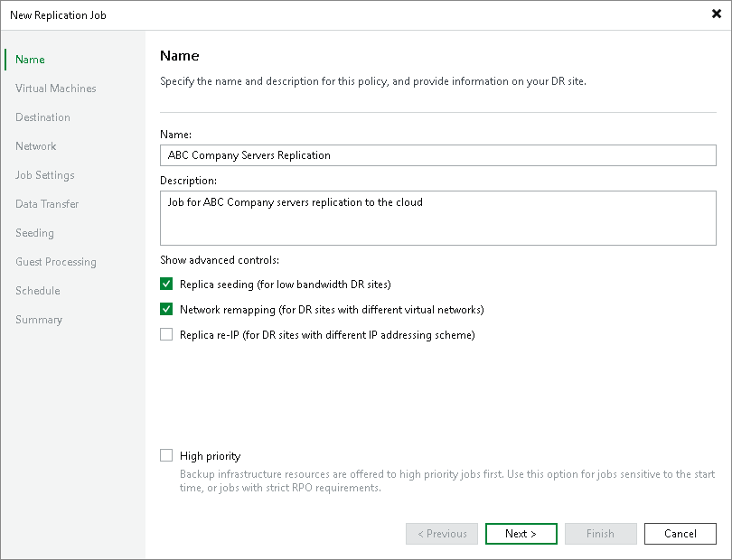This screenshot has height=560, width=732.
Task: Go to the Destination step
Action: tap(42, 117)
